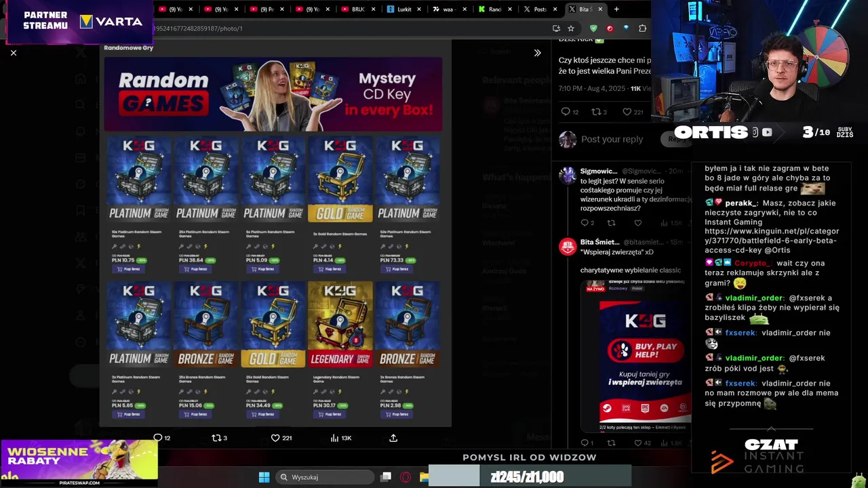The width and height of the screenshot is (868, 488).
Task: Open a new browser tab with plus
Action: (616, 9)
